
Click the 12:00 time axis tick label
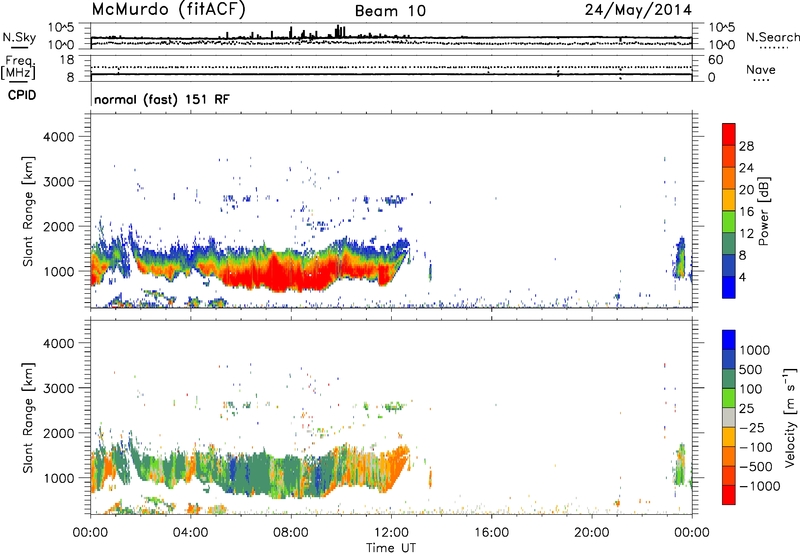click(391, 533)
